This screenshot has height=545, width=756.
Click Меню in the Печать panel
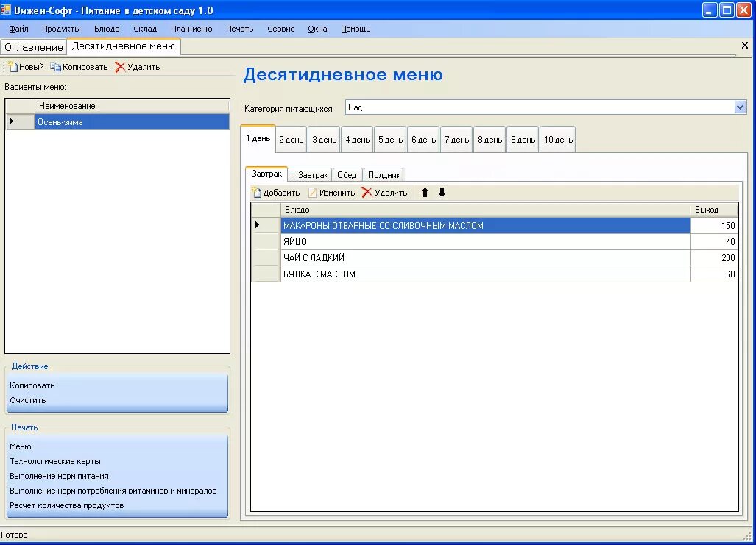click(21, 446)
